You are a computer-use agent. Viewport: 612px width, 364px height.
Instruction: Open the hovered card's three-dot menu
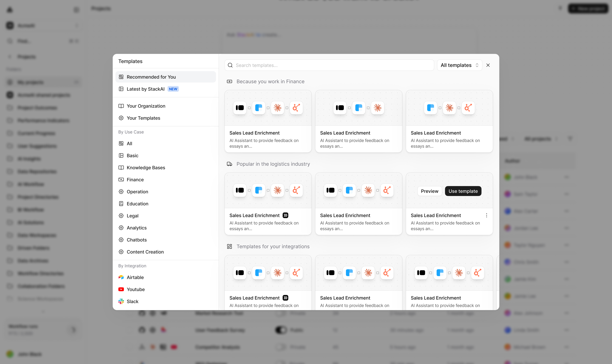click(486, 215)
